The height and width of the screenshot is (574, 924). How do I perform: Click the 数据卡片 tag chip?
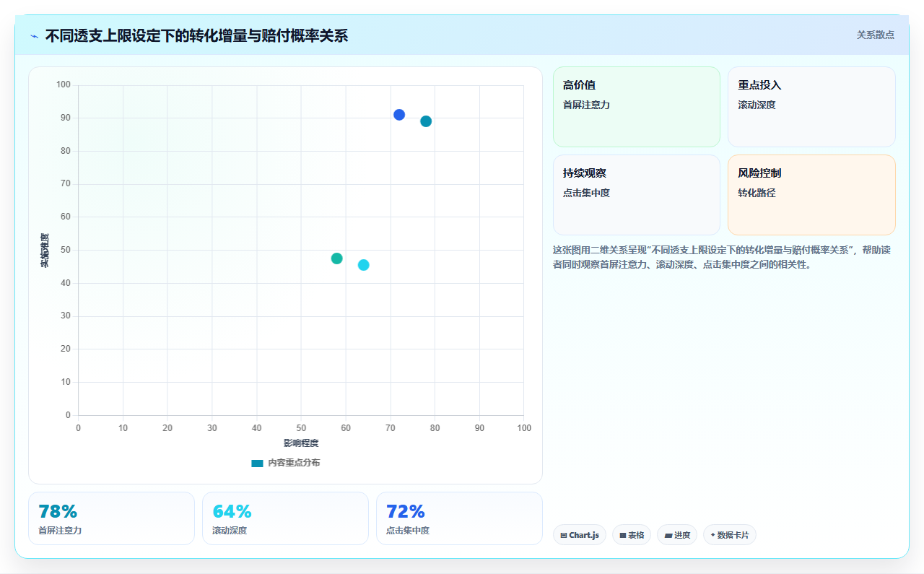coord(730,535)
